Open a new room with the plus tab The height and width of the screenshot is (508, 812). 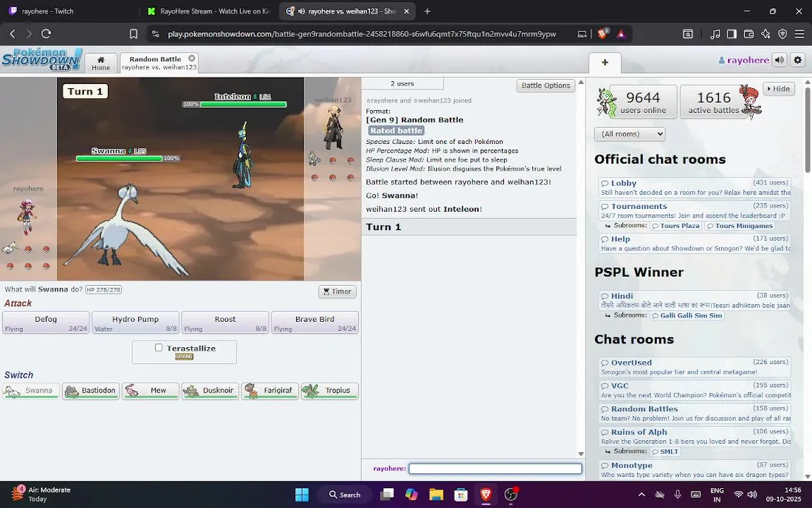[605, 63]
